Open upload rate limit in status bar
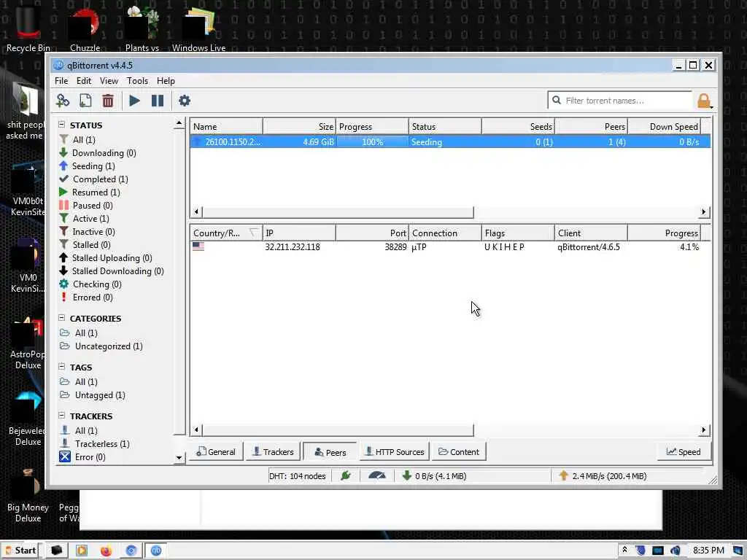Screen dimensions: 747x560 pos(602,475)
